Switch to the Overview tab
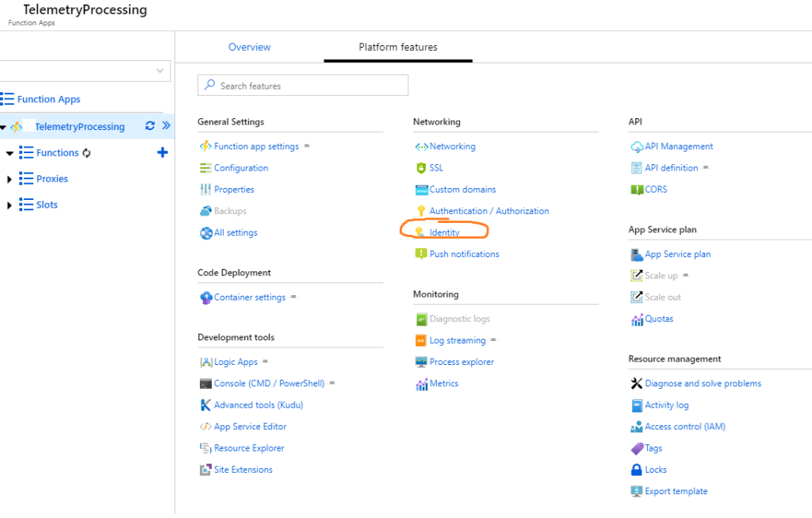The width and height of the screenshot is (812, 518). (249, 47)
